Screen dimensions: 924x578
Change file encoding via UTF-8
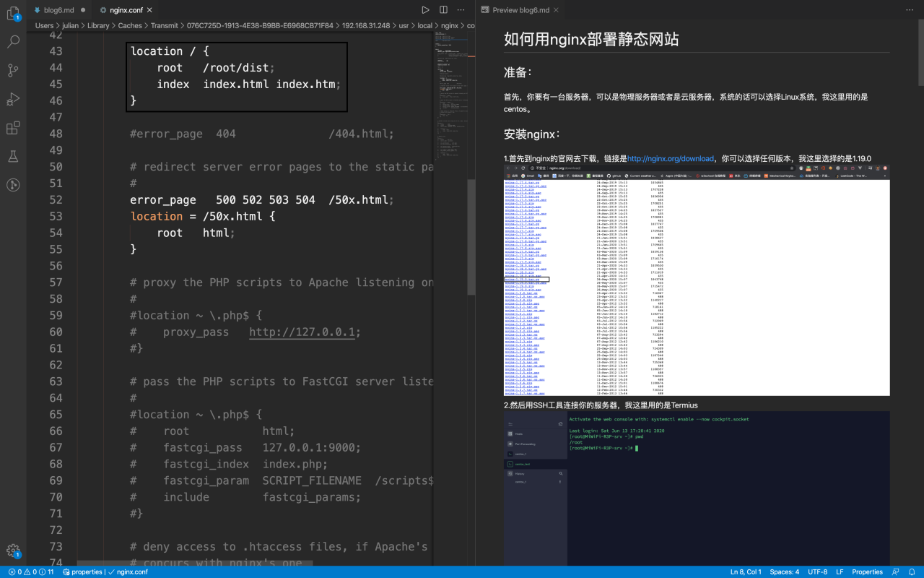point(817,571)
